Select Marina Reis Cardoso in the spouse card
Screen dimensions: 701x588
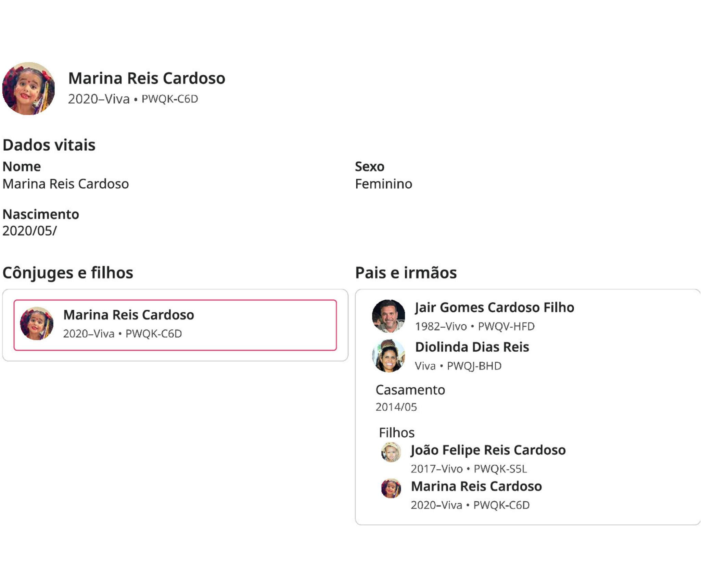(x=128, y=315)
